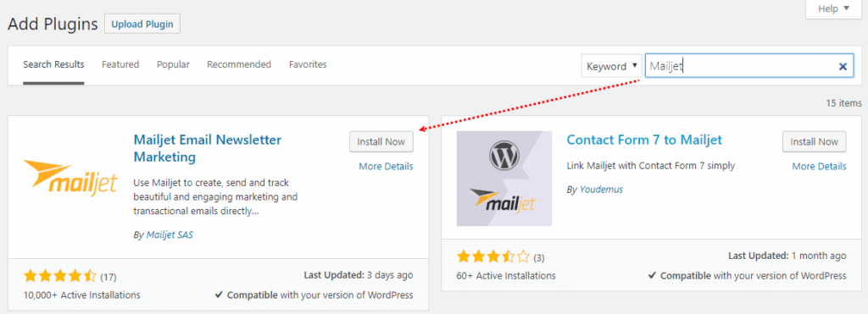Image resolution: width=868 pixels, height=314 pixels.
Task: Click 60+ Active Installations text
Action: click(x=506, y=275)
